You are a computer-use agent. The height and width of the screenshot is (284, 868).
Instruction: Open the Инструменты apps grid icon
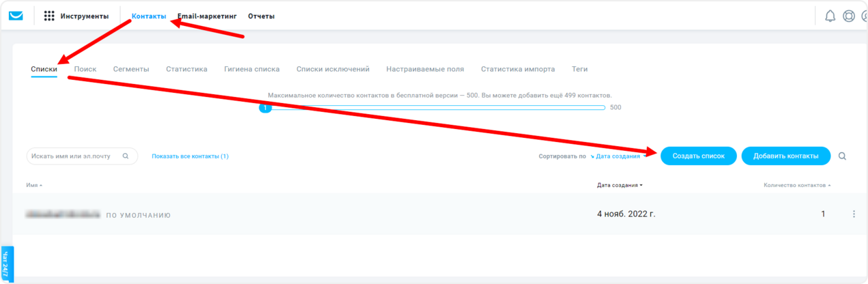coord(49,16)
